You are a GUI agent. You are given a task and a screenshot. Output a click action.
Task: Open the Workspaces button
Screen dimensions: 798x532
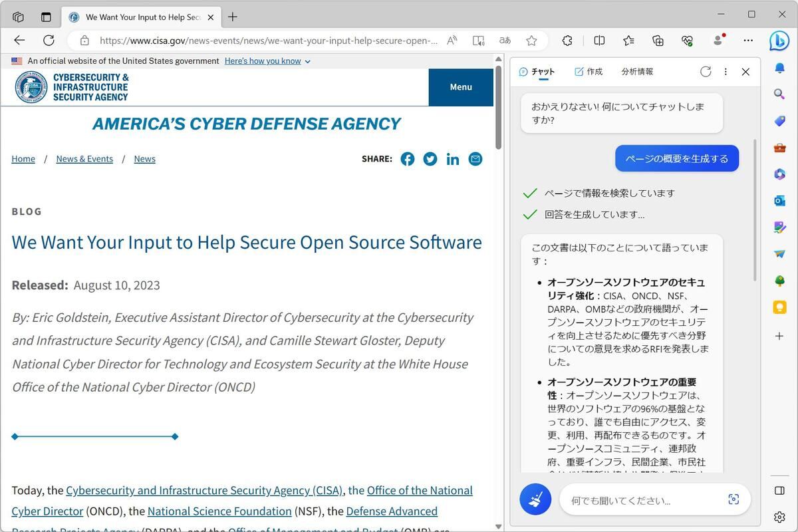[x=18, y=17]
